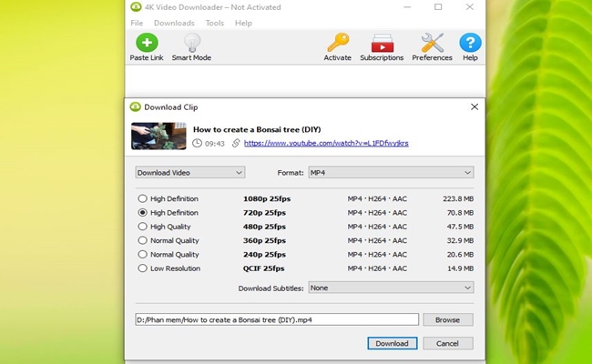Close the 4K Video Downloader main window
Screen dimensions: 592x364
[x=469, y=6]
